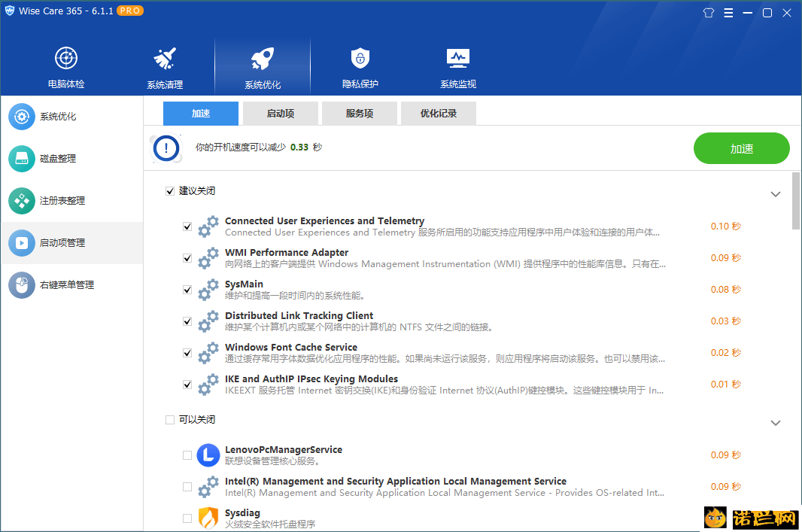The image size is (802, 532).
Task: Select 磁盘整理 disk defrag in sidebar
Action: pos(71,159)
